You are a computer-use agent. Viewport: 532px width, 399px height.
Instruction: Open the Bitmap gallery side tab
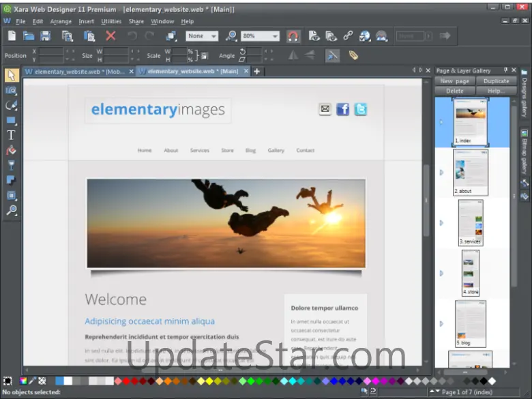(x=524, y=152)
